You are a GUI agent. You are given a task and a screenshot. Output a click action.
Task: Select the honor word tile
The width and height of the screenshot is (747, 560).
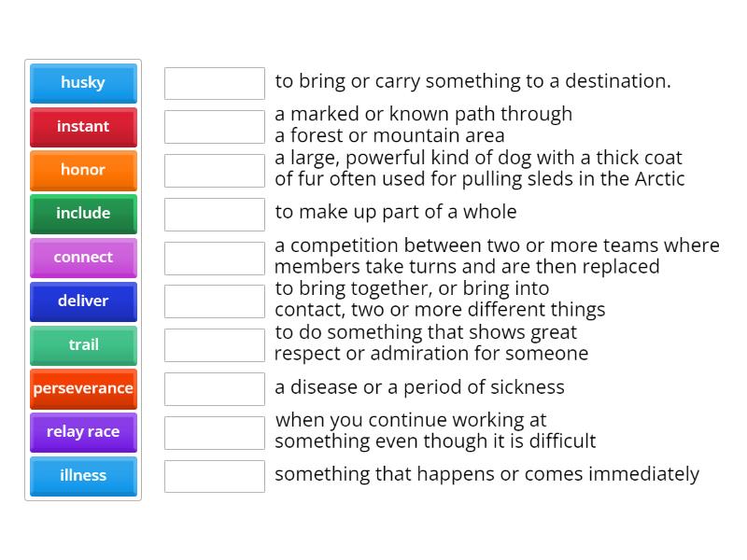(x=83, y=170)
